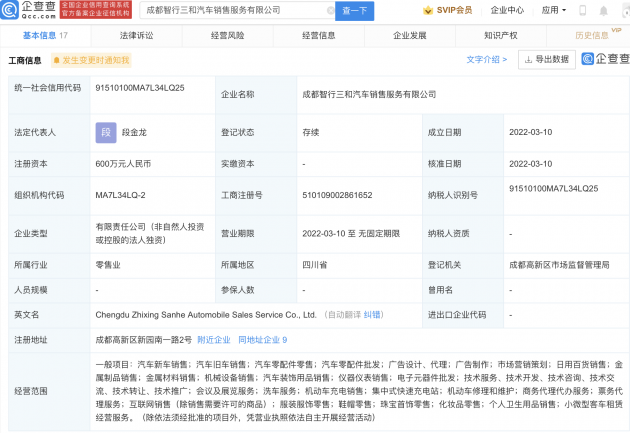Viewport: 630px width, 433px height.
Task: Open the 历史信息 VIP tab
Action: point(592,35)
